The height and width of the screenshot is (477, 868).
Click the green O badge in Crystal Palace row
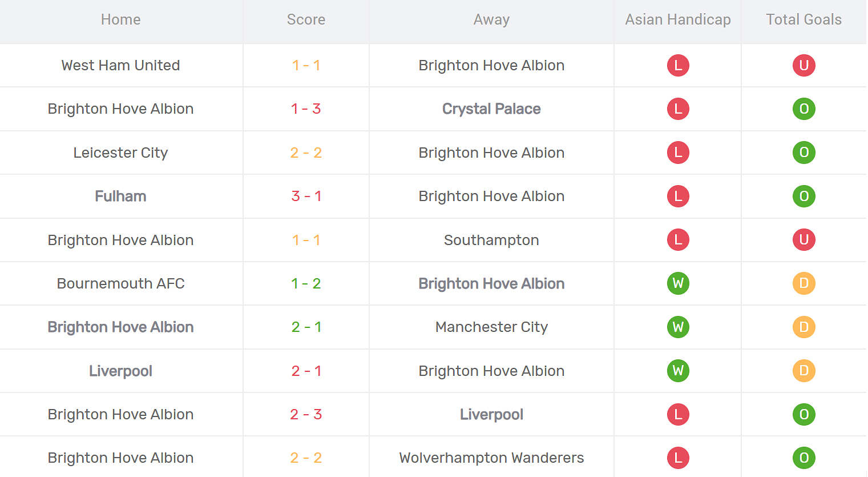click(x=804, y=109)
